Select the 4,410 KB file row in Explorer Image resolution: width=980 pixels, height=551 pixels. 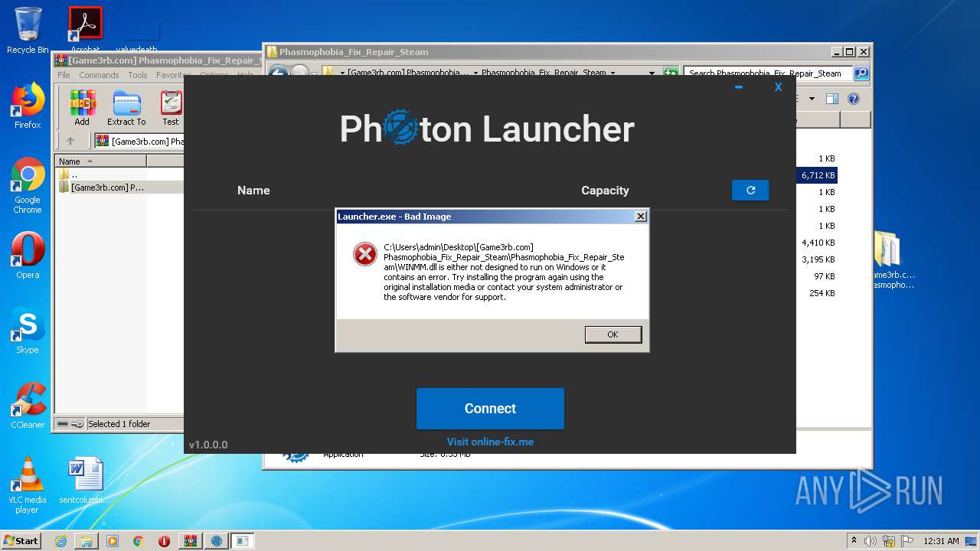tap(816, 243)
